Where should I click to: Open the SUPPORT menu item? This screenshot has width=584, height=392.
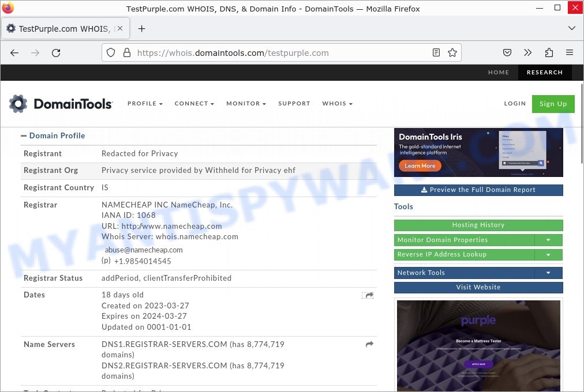[x=294, y=103]
